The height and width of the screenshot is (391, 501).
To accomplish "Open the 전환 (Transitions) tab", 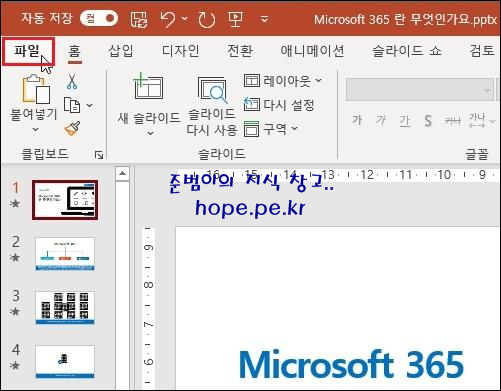I will pos(240,51).
